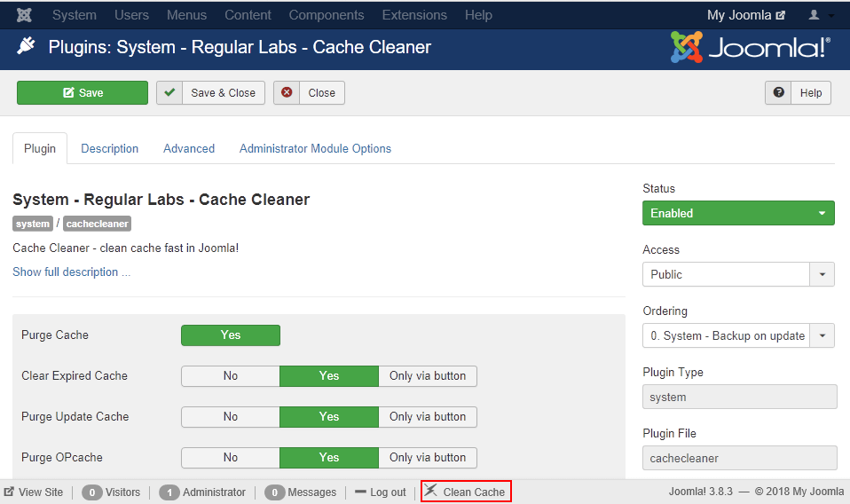Set Purge Update Cache to Only via button
850x504 pixels.
[x=428, y=417]
